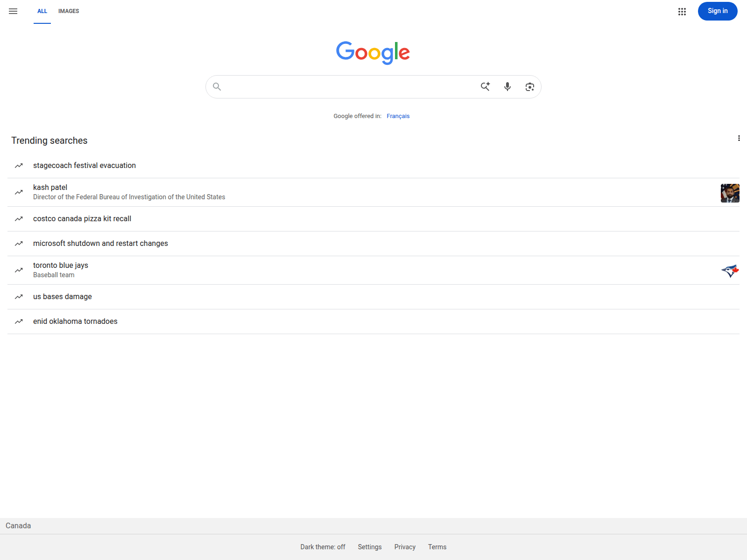
Task: Toggle the Dark theme off setting
Action: coord(323,547)
